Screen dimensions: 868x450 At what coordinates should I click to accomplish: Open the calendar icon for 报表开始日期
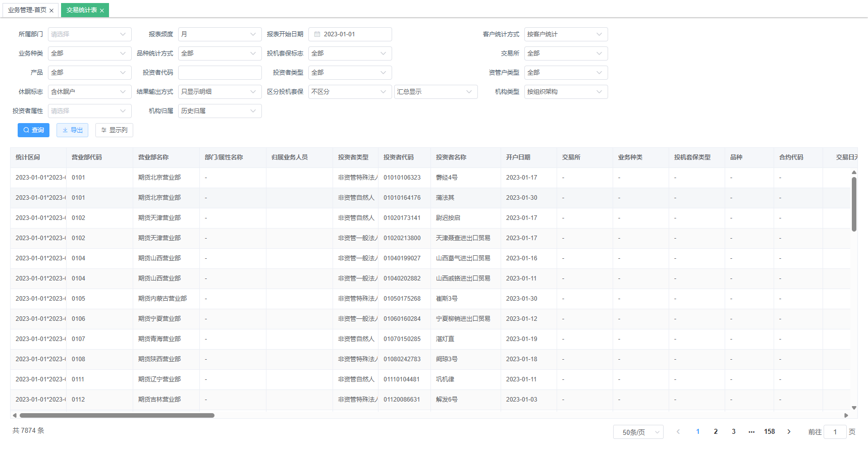point(317,34)
